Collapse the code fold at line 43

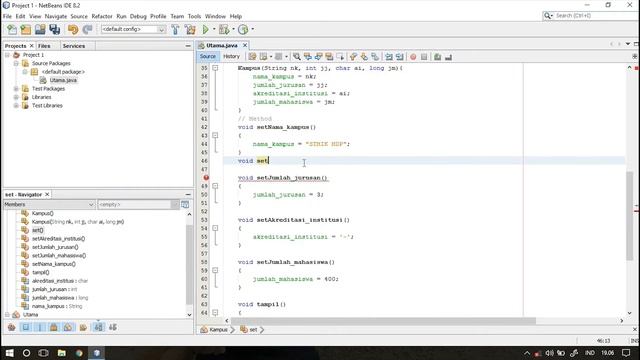click(x=215, y=136)
